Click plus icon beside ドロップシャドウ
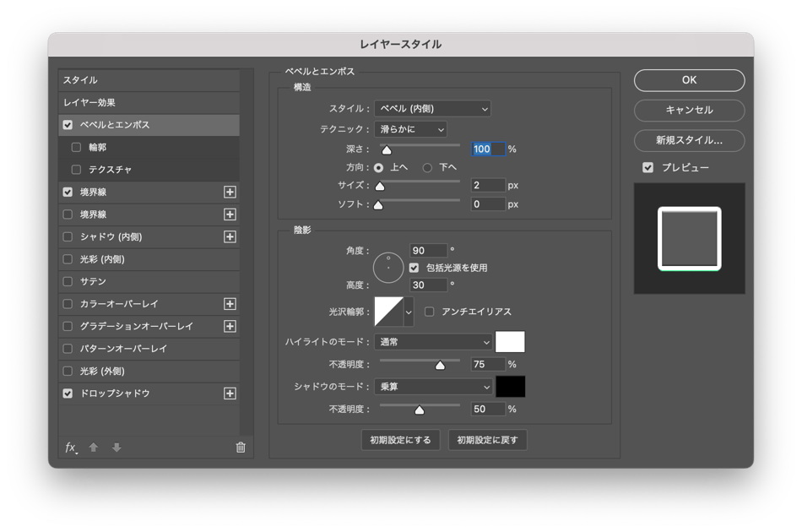The image size is (802, 532). (230, 394)
